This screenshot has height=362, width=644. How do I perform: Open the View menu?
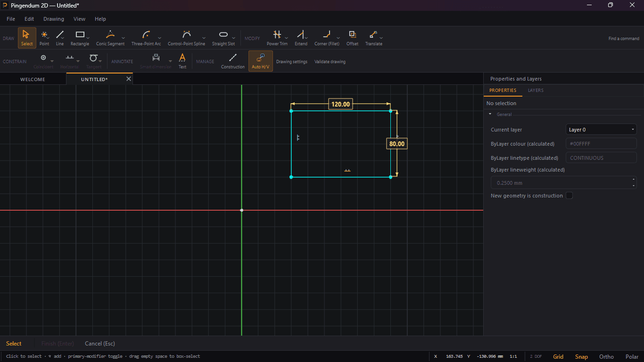pyautogui.click(x=79, y=19)
